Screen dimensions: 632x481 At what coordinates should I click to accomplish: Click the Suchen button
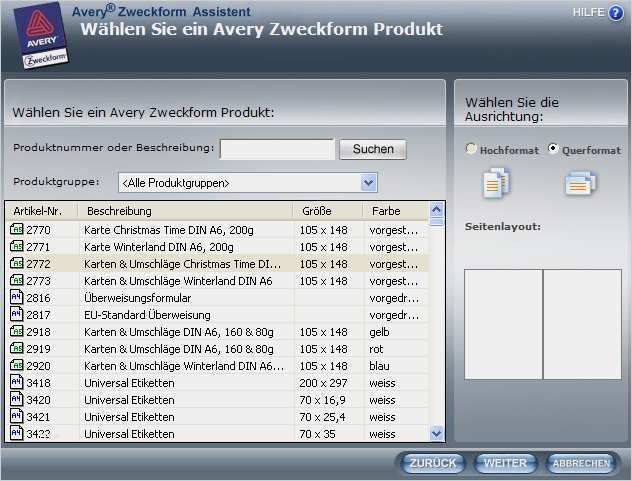coord(373,149)
